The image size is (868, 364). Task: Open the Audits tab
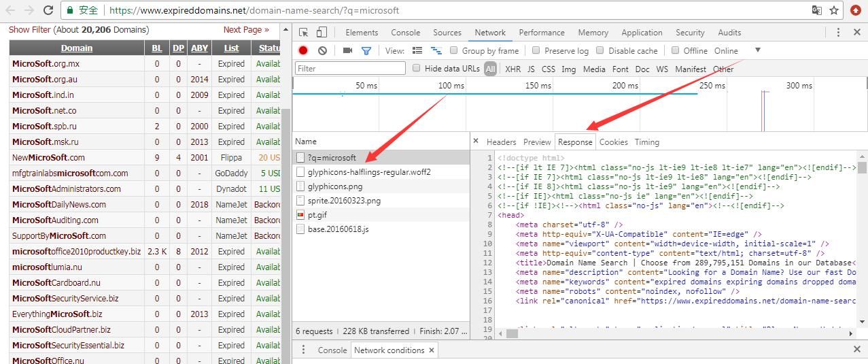(x=729, y=32)
